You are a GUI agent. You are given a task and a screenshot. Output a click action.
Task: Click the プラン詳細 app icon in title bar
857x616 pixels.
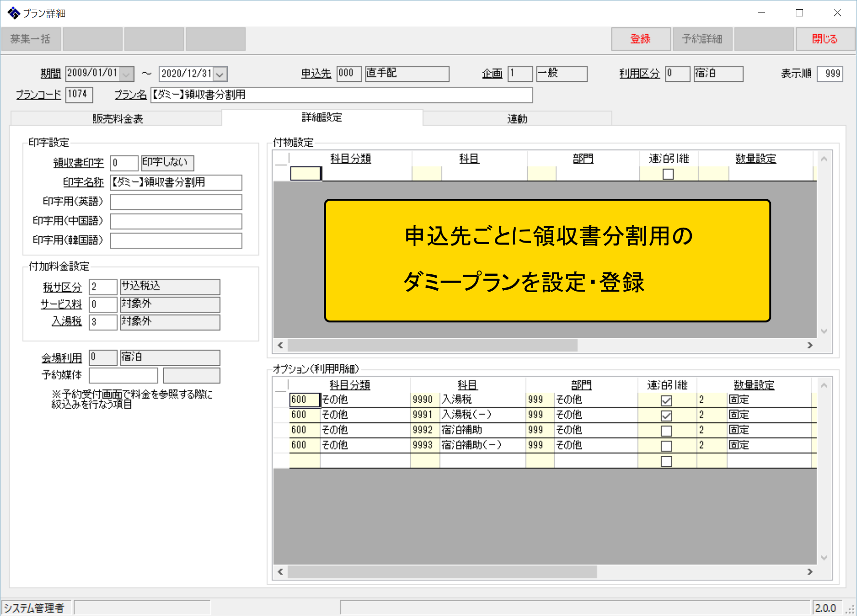point(13,13)
